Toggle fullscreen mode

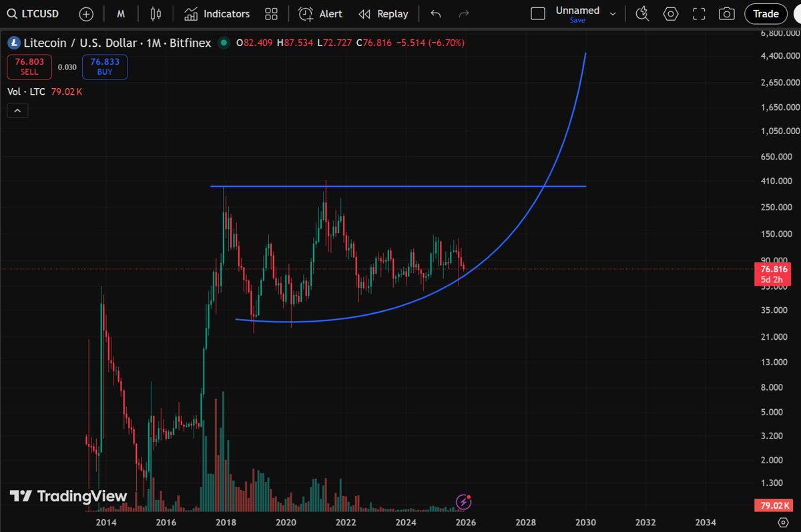pyautogui.click(x=699, y=14)
